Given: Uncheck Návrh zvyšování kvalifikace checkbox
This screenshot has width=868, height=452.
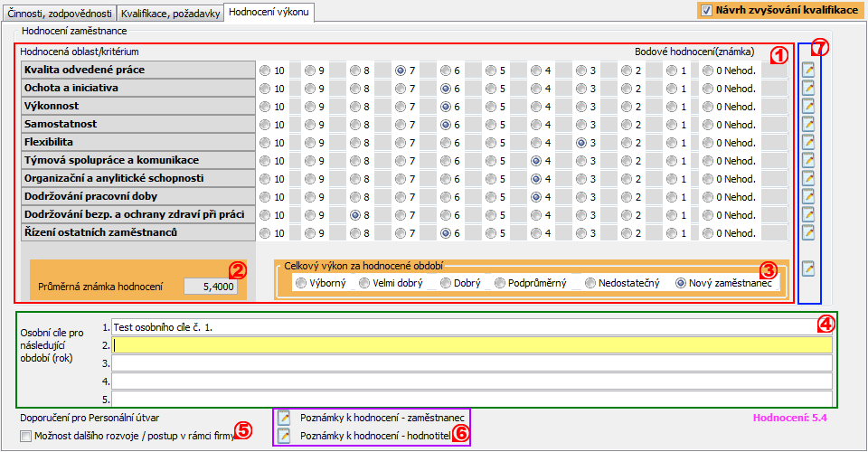Looking at the screenshot, I should 707,10.
